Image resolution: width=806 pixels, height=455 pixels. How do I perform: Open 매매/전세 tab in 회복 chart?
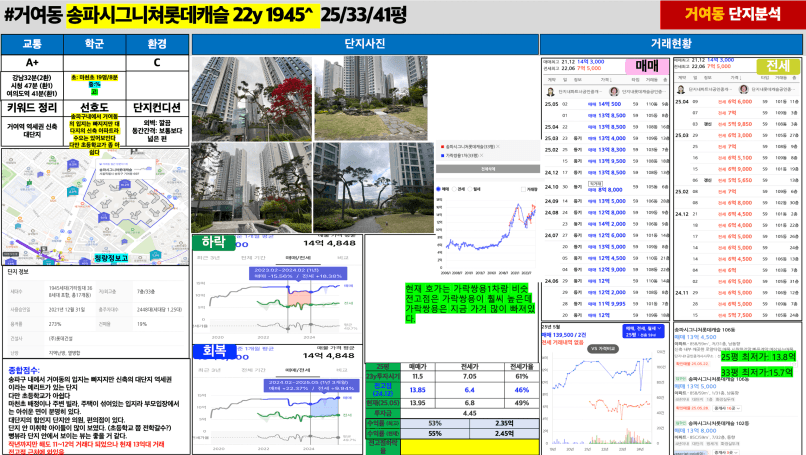point(298,370)
